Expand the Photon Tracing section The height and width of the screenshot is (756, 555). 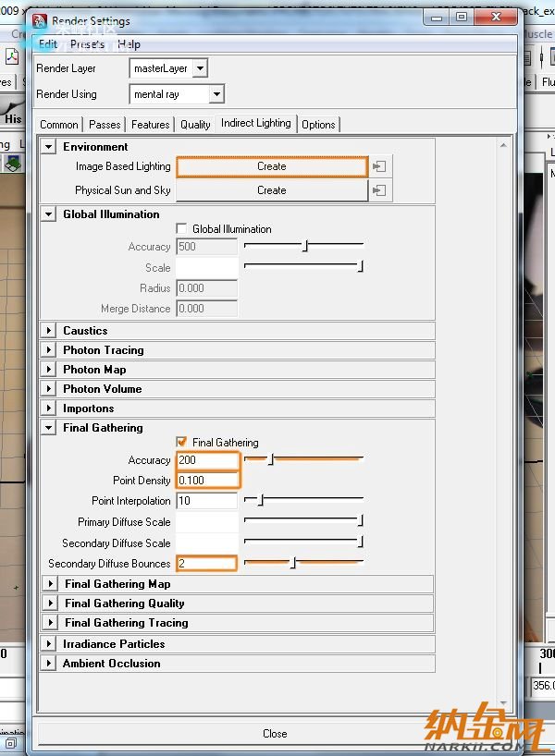click(50, 350)
